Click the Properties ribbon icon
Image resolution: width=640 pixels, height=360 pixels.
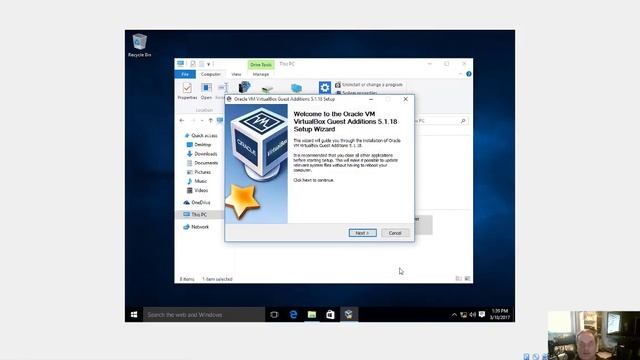click(187, 91)
